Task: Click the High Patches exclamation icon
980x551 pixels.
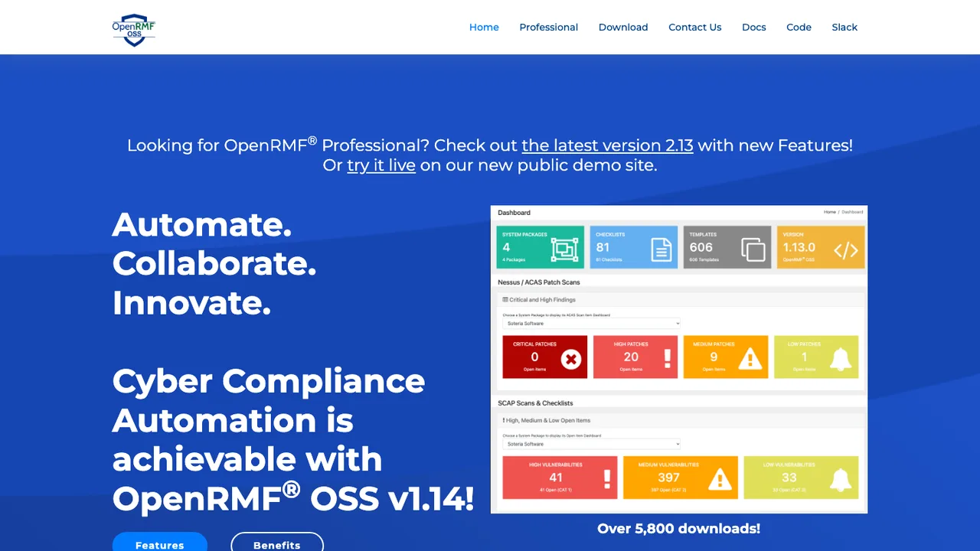Action: [x=667, y=358]
